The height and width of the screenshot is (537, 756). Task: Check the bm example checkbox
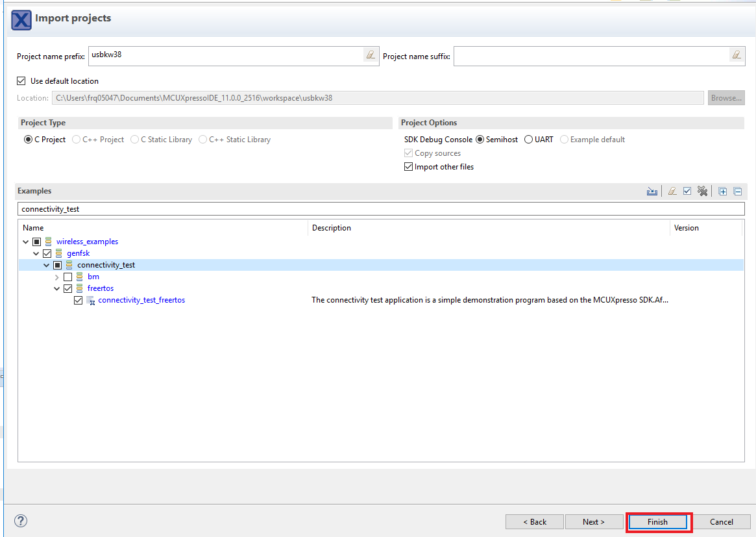[68, 277]
